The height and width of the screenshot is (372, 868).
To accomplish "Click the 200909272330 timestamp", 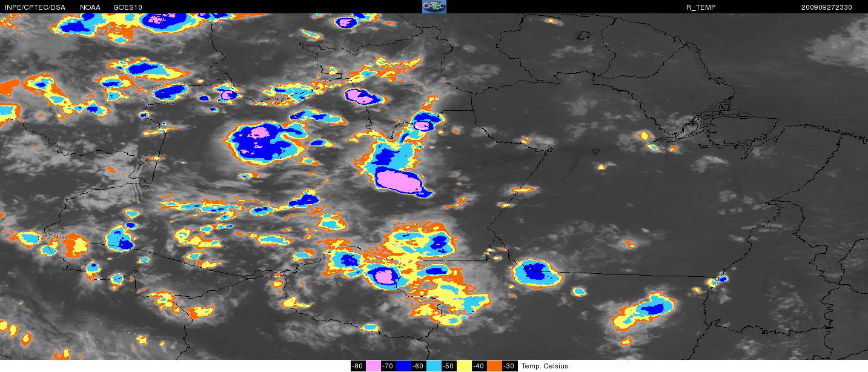I will point(827,7).
